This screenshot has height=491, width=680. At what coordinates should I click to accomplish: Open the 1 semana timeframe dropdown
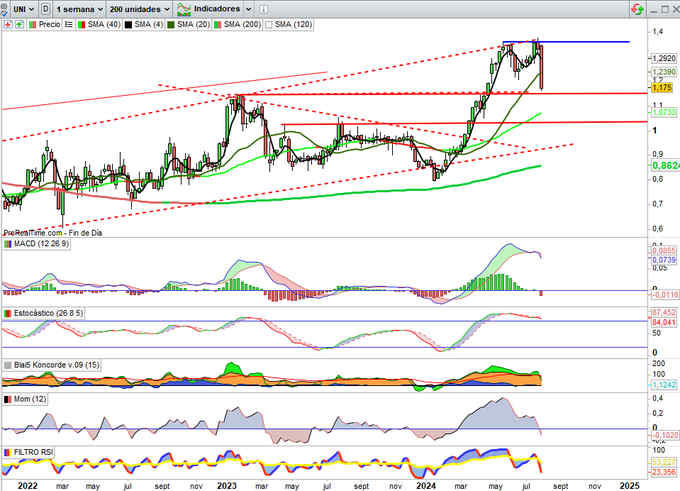coord(79,9)
